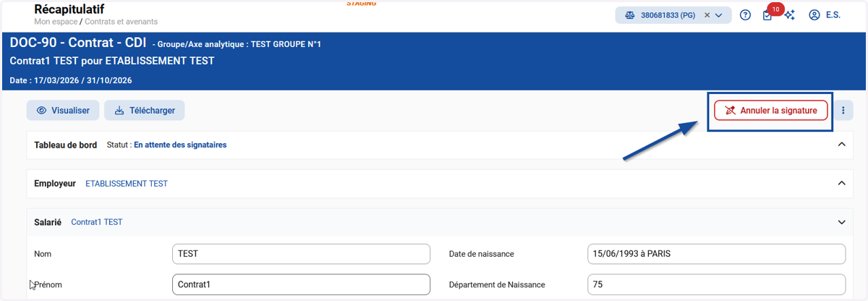Image resolution: width=868 pixels, height=301 pixels.
Task: Click the En attente des signataires status
Action: coord(180,145)
